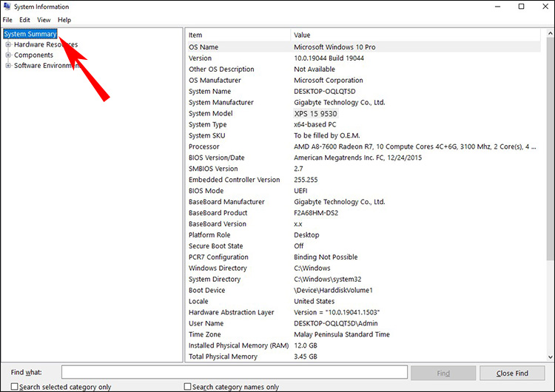Select the BaseBoard Product row

[363, 213]
